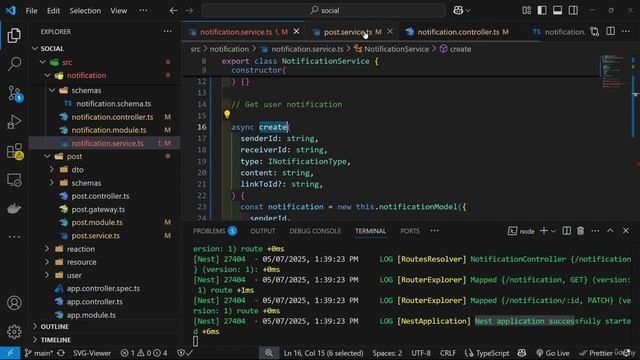The image size is (640, 360).
Task: Open the Manage settings gear
Action: 14,331
